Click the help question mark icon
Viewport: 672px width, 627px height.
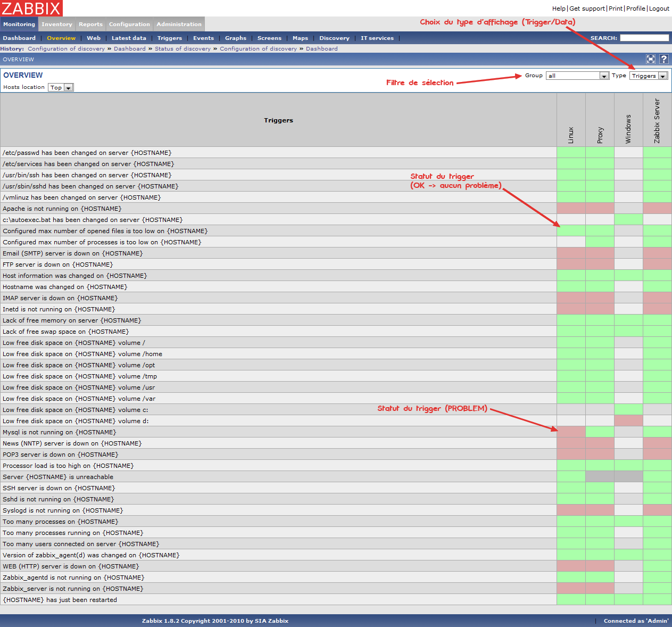coord(664,59)
